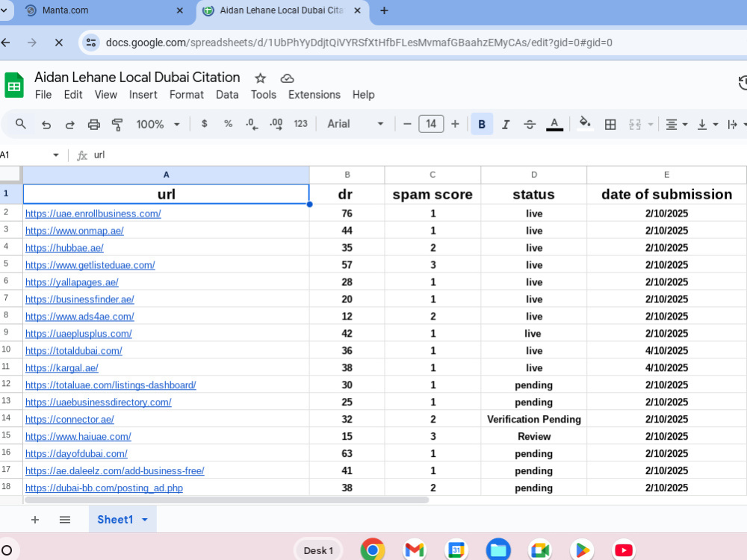Open the Tools menu
Image resolution: width=747 pixels, height=560 pixels.
[x=264, y=95]
